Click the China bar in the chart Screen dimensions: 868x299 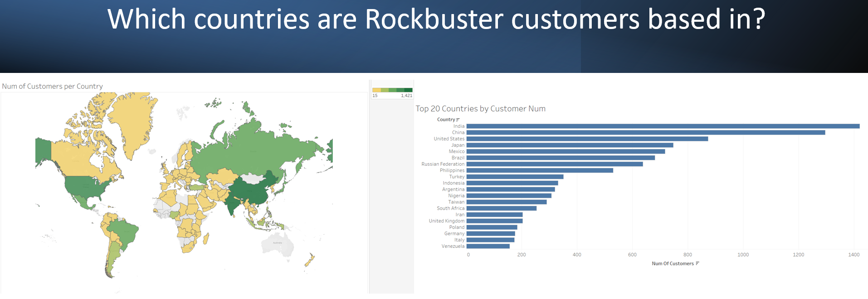646,133
